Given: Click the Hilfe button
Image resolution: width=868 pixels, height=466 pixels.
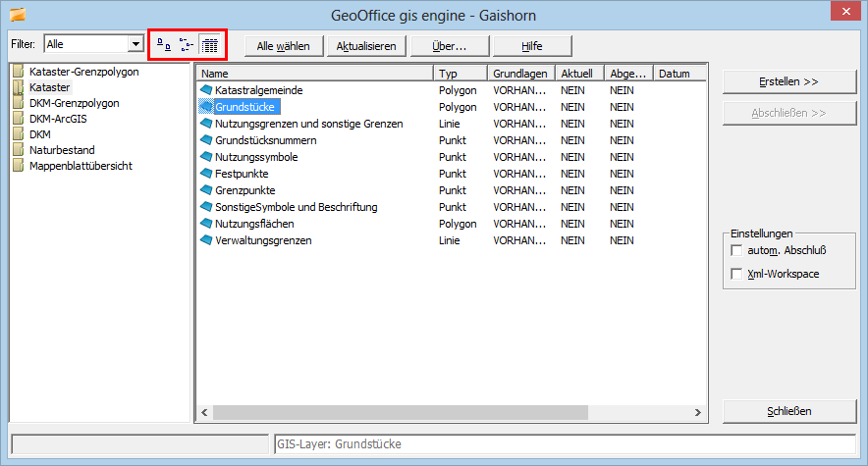Looking at the screenshot, I should [532, 46].
